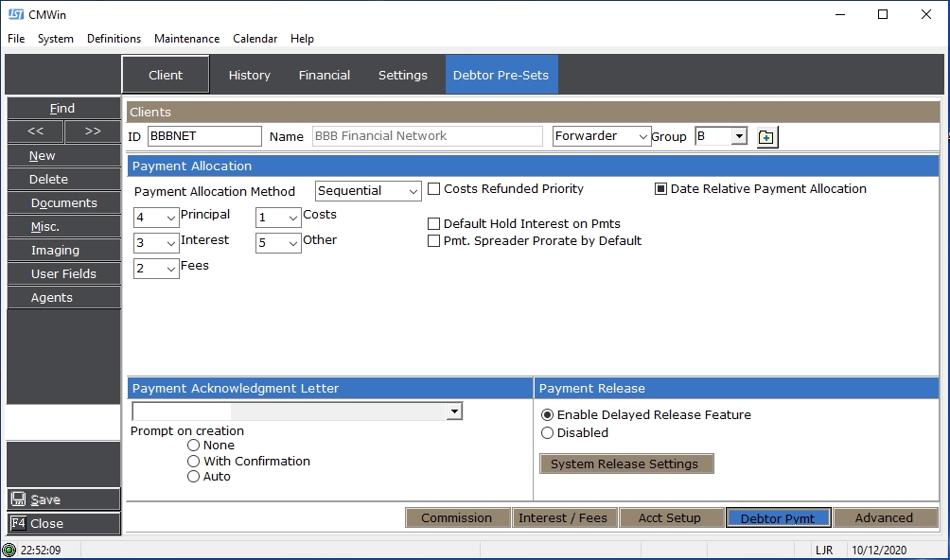Go to previous client with << button
This screenshot has width=950, height=560.
(35, 131)
